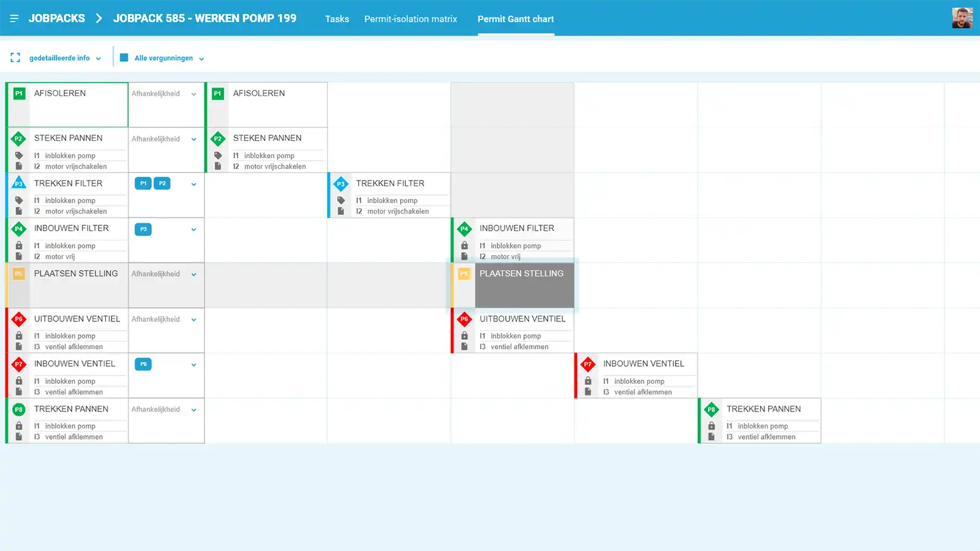The width and height of the screenshot is (980, 551).
Task: Click the P8 green badge of TREKKEN PANNEN
Action: coord(18,409)
